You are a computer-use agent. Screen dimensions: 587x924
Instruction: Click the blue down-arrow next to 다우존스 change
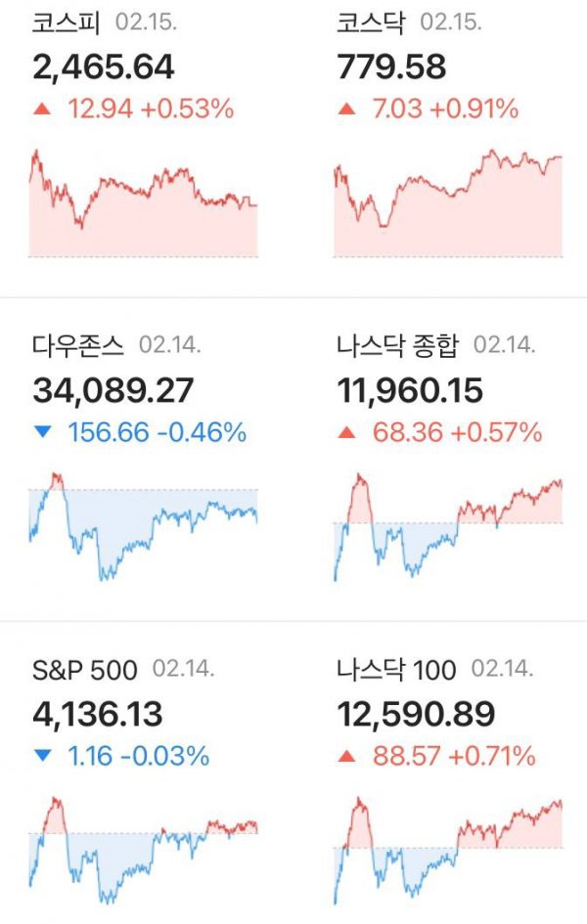click(x=42, y=432)
